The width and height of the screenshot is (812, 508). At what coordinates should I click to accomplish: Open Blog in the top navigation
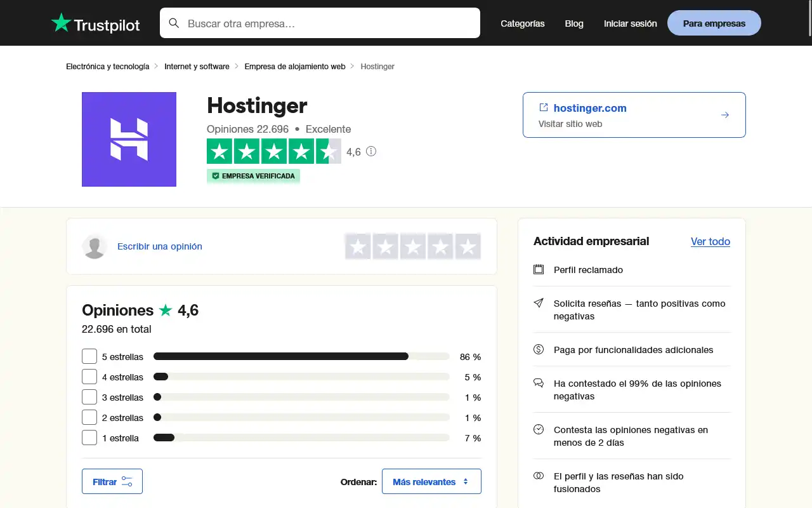click(x=574, y=23)
